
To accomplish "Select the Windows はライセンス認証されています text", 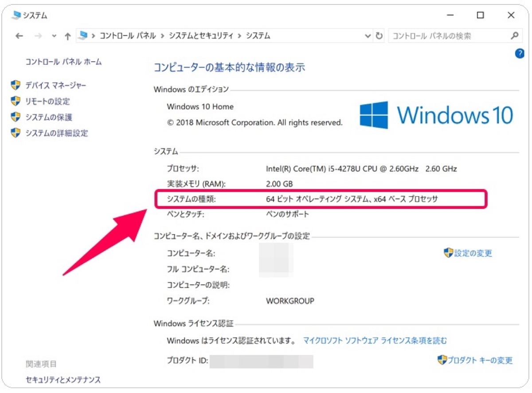I will click(x=231, y=341).
